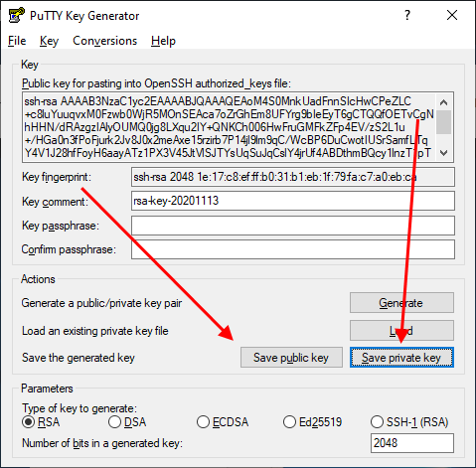This screenshot has height=468, width=476.
Task: Click the number of bits field
Action: pyautogui.click(x=412, y=443)
